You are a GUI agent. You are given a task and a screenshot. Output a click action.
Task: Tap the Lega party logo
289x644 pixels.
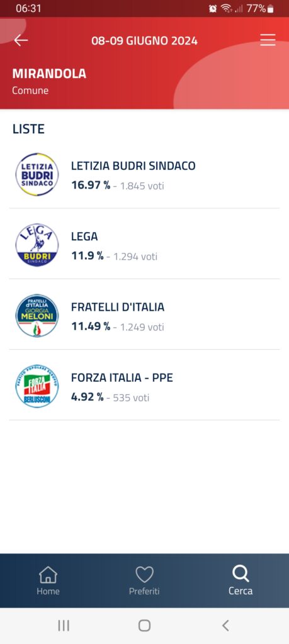37,245
